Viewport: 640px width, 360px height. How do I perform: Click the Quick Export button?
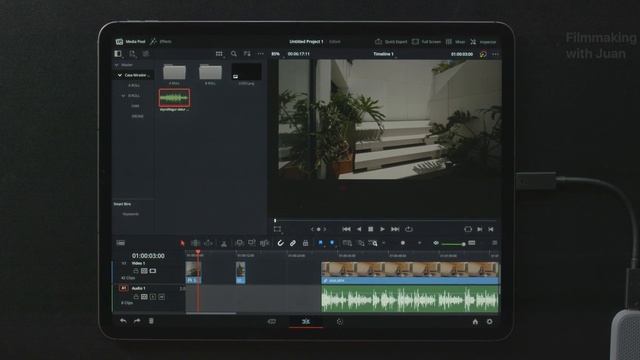point(391,42)
